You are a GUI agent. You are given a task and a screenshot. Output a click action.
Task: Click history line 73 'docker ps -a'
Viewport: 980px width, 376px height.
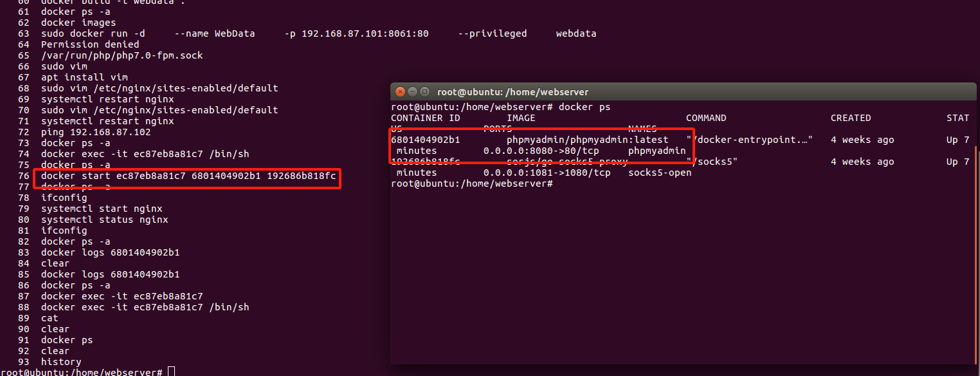[x=75, y=143]
